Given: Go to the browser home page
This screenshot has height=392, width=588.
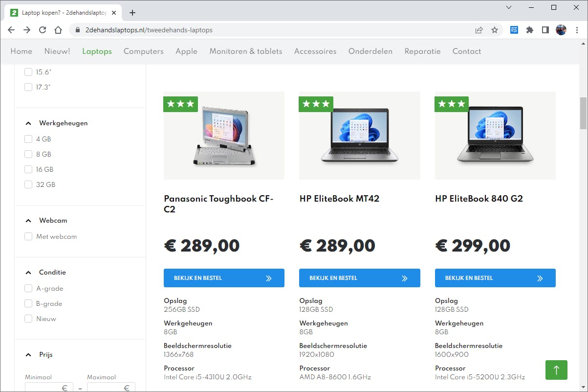Looking at the screenshot, I should 58,30.
